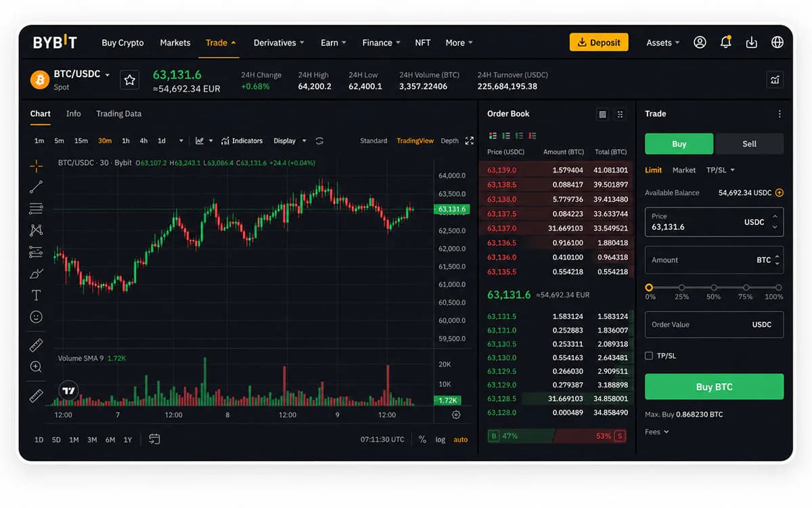The width and height of the screenshot is (812, 508).
Task: Open the date range calendar icon
Action: click(x=154, y=439)
